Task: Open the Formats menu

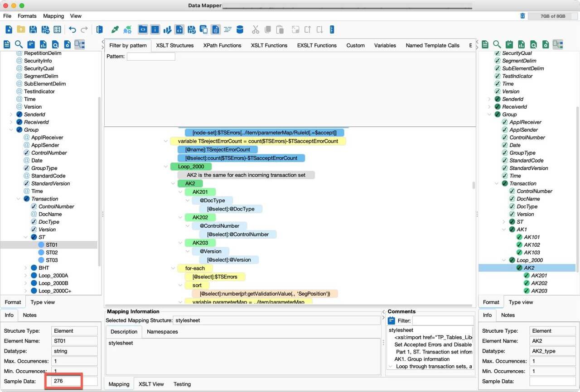Action: click(27, 16)
